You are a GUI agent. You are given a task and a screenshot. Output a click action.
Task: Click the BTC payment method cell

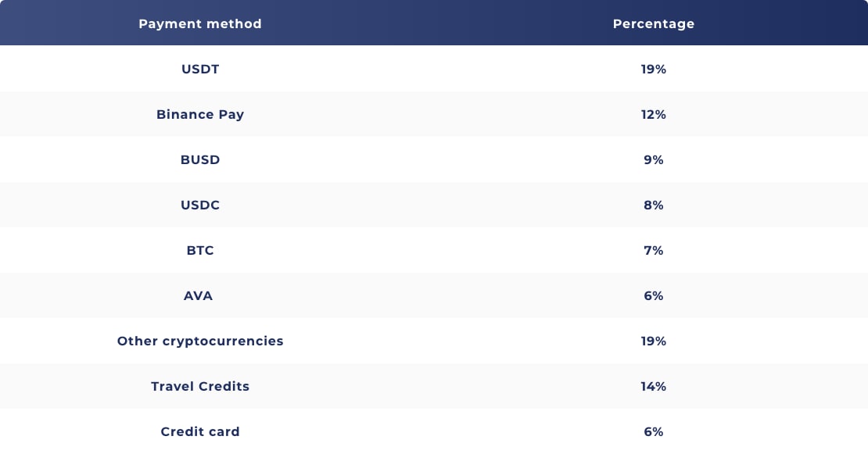point(200,251)
